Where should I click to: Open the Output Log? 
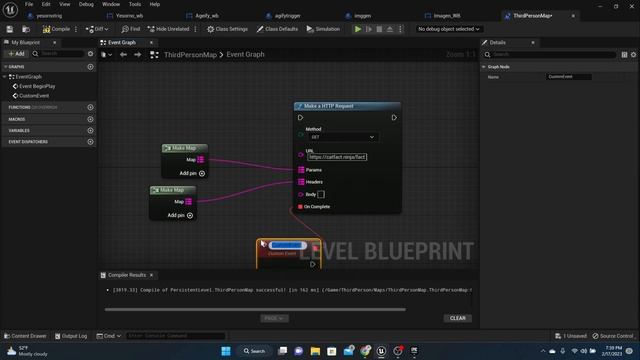point(71,336)
